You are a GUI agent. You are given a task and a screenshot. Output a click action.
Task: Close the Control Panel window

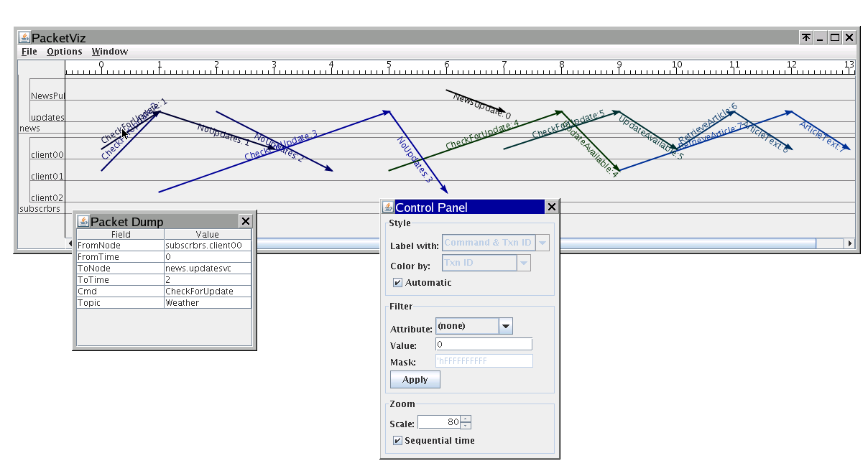551,207
